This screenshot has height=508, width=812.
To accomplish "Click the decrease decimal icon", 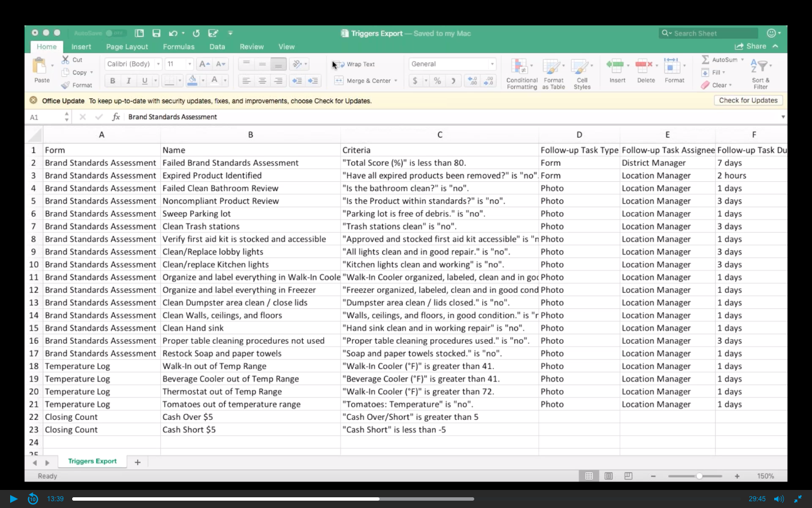I will (488, 81).
